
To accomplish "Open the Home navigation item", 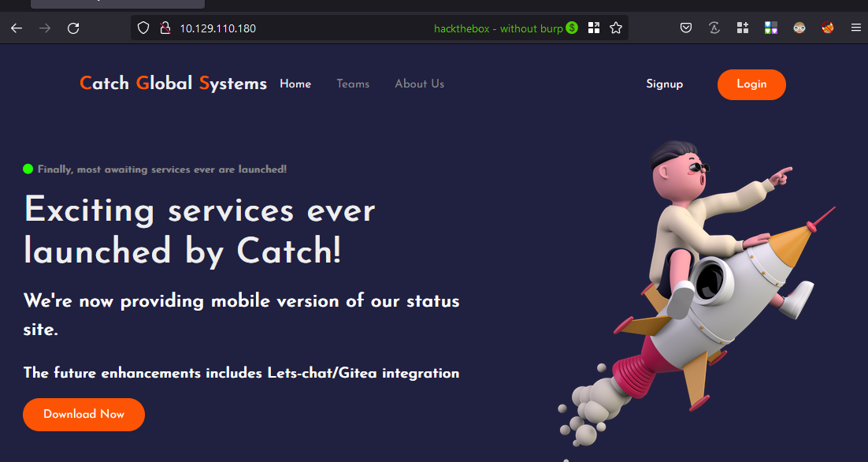I will click(295, 84).
